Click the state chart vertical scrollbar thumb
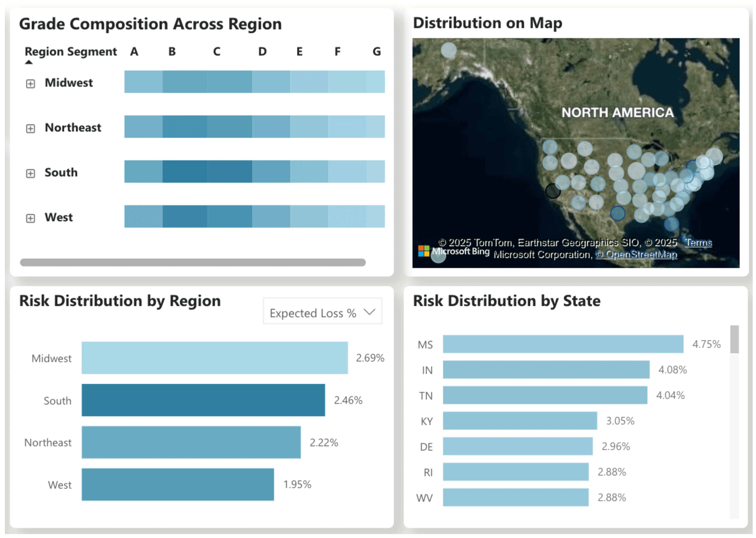This screenshot has height=538, width=756. point(734,339)
